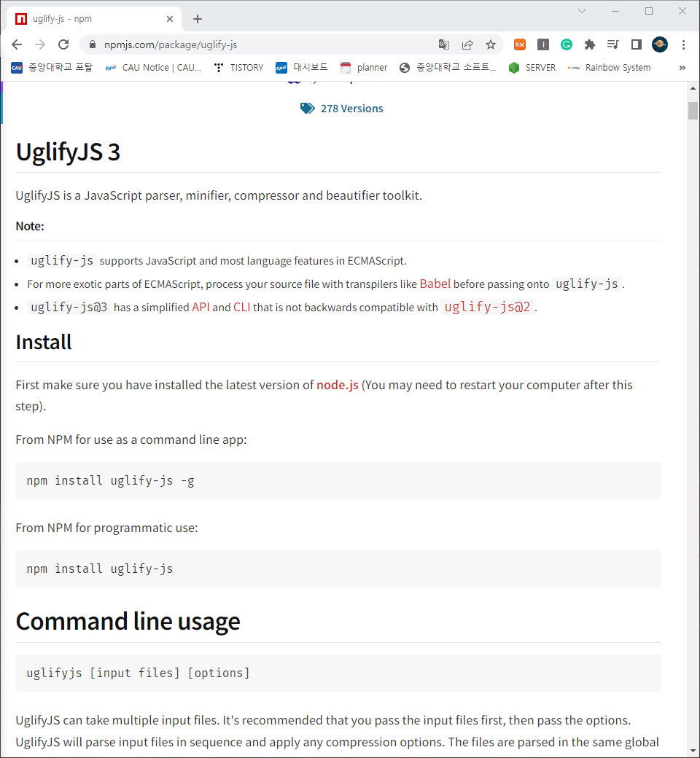Click the page vertical scrollbar thumb
Viewport: 700px width, 758px height.
click(693, 111)
